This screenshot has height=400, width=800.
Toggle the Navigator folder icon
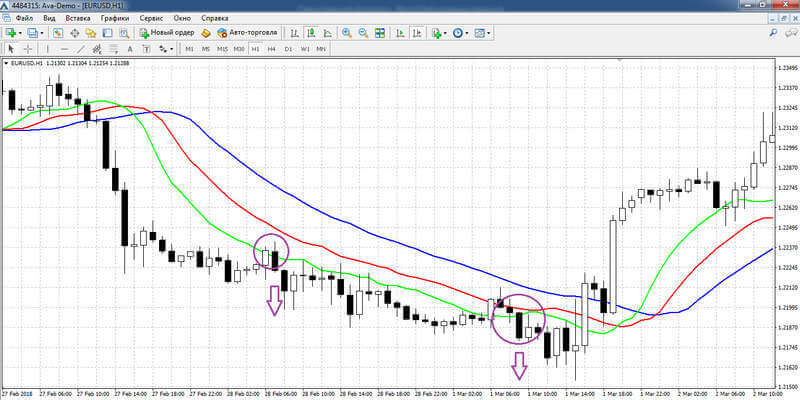tap(91, 33)
